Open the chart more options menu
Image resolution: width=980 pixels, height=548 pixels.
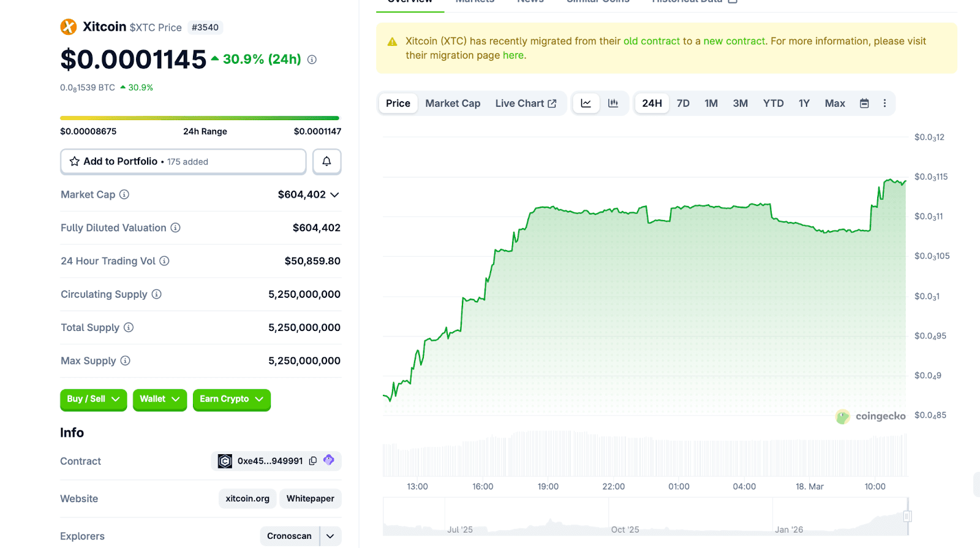(x=884, y=103)
